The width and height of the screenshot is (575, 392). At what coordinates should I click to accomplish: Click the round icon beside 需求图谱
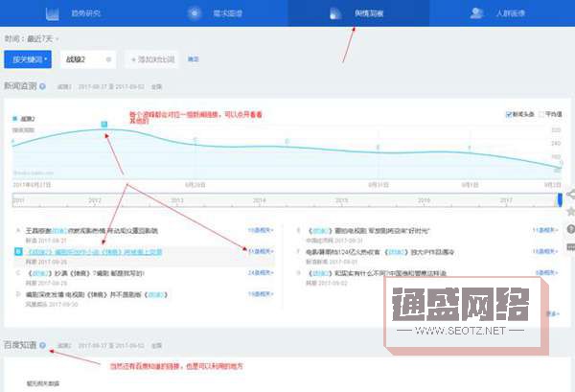pyautogui.click(x=195, y=13)
